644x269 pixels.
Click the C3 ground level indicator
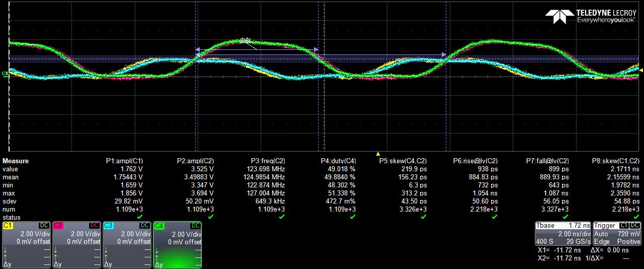click(x=5, y=74)
